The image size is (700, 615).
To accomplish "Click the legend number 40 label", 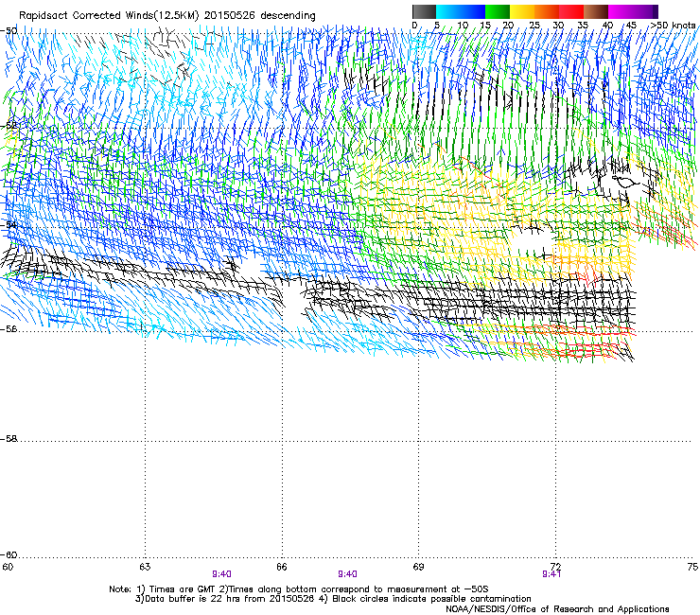I will (607, 26).
